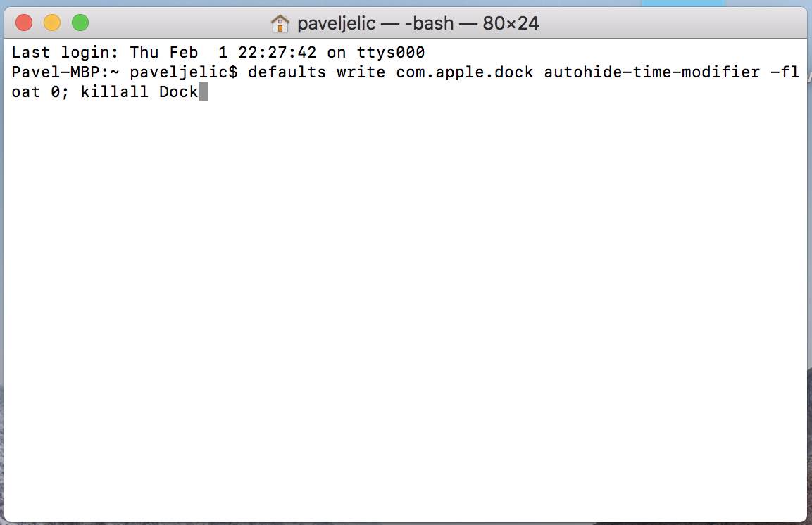Close the Terminal window with red button

[24, 23]
